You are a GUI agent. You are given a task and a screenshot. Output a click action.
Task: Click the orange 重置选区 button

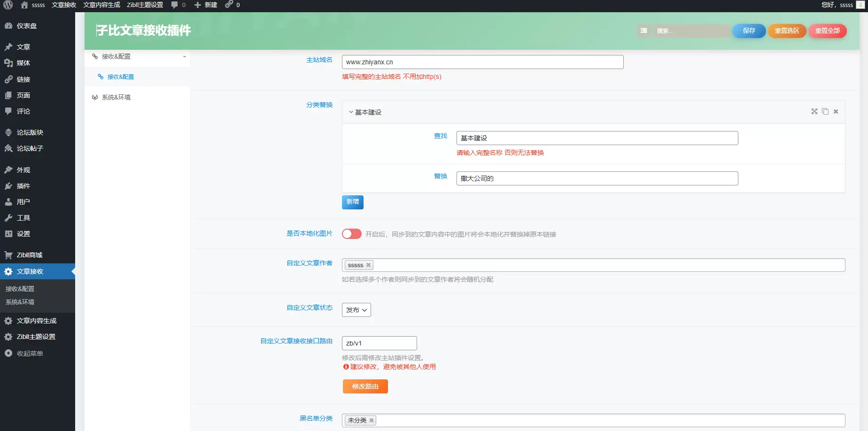(x=787, y=31)
